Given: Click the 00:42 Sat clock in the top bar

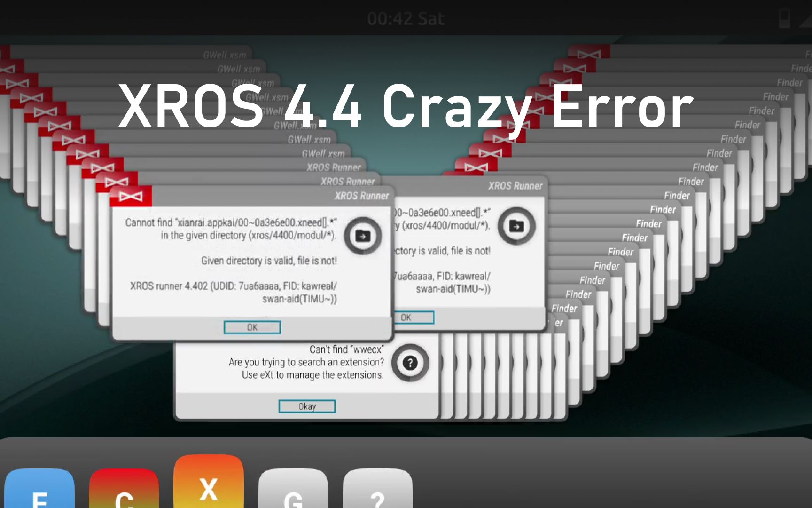Looking at the screenshot, I should (x=406, y=19).
